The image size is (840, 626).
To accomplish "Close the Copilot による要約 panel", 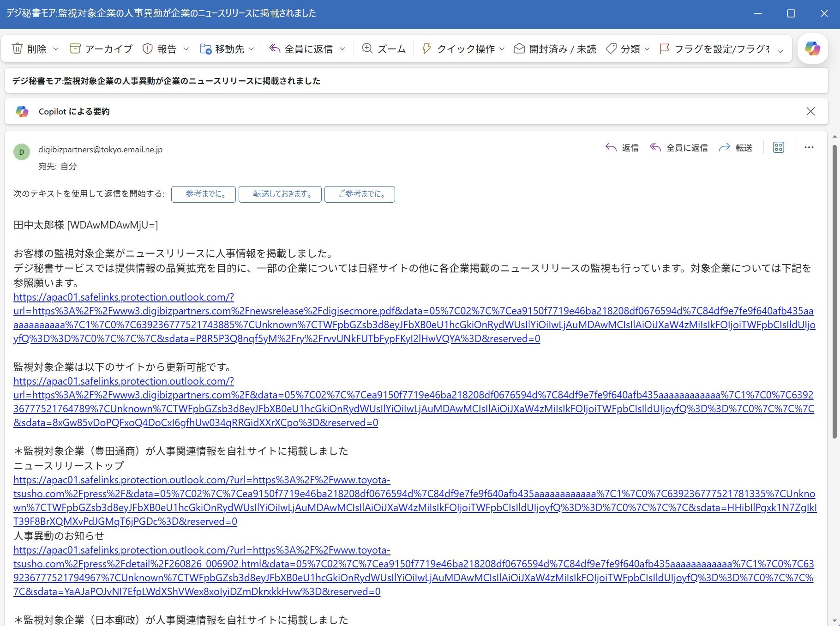I will pos(810,111).
